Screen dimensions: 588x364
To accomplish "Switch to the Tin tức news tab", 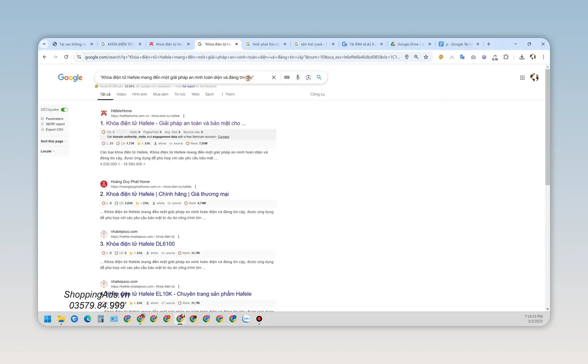I will tap(180, 94).
